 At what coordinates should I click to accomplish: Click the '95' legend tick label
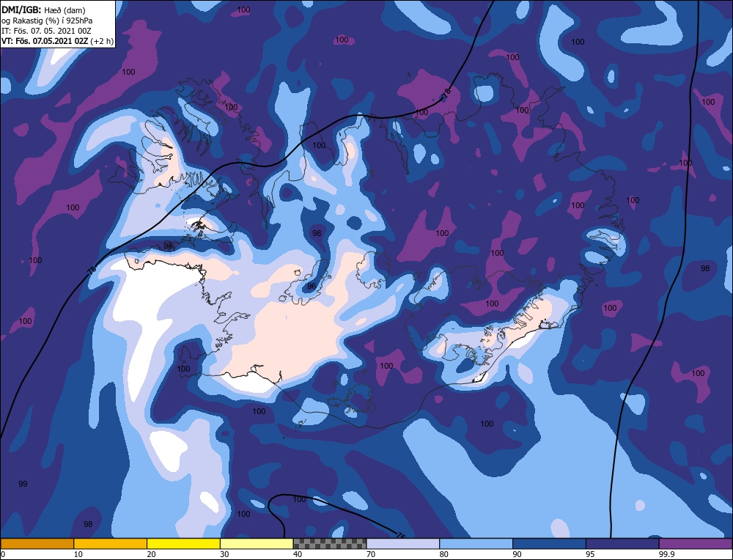click(590, 554)
